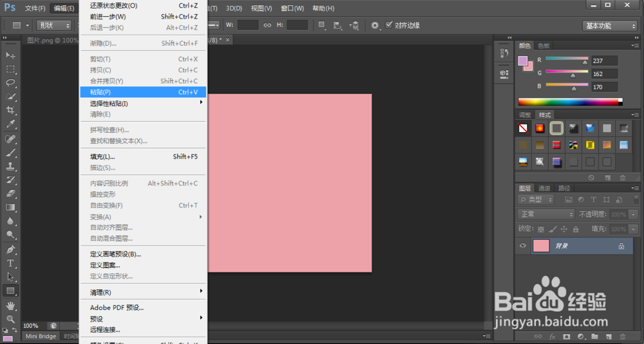Select the Gradient tool
Screen dimensions: 644x344
[x=10, y=207]
